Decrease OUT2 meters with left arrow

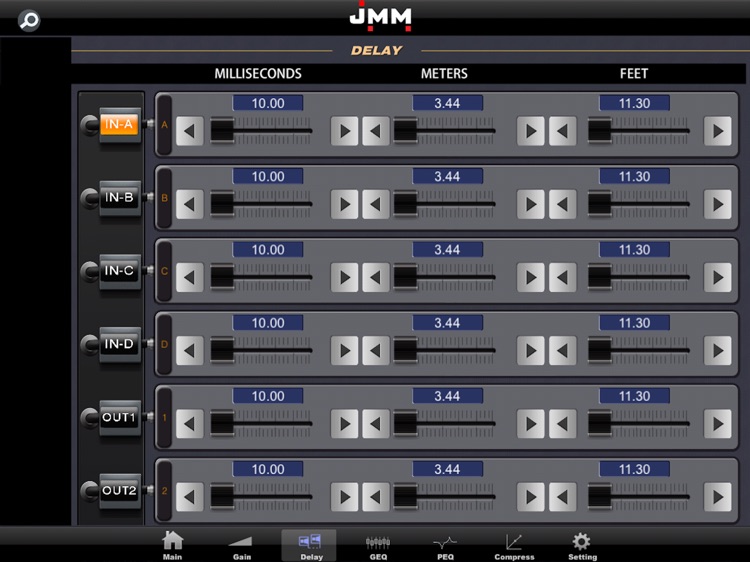376,497
